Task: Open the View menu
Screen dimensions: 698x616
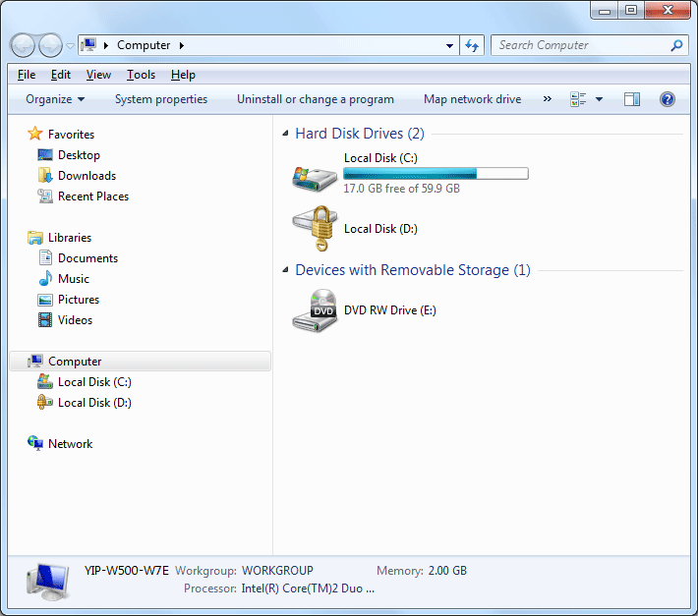Action: click(x=98, y=75)
